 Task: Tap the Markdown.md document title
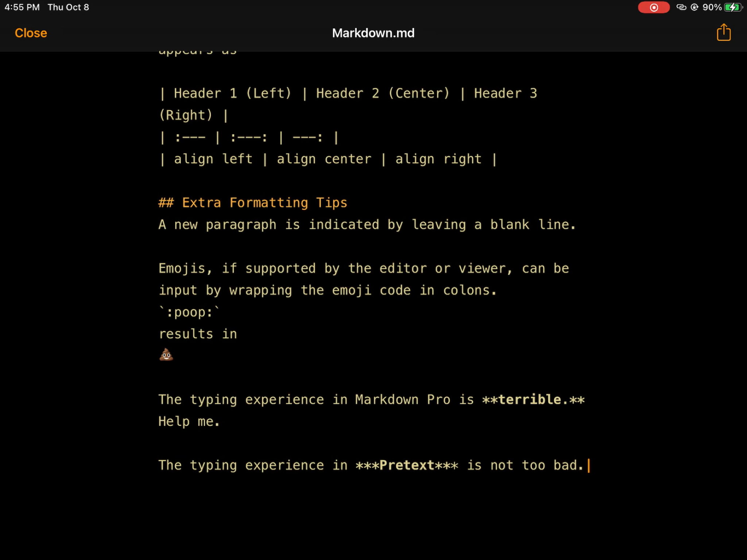click(373, 33)
